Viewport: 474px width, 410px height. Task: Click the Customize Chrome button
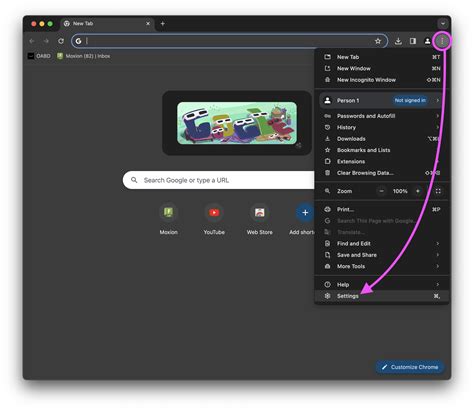tap(410, 367)
